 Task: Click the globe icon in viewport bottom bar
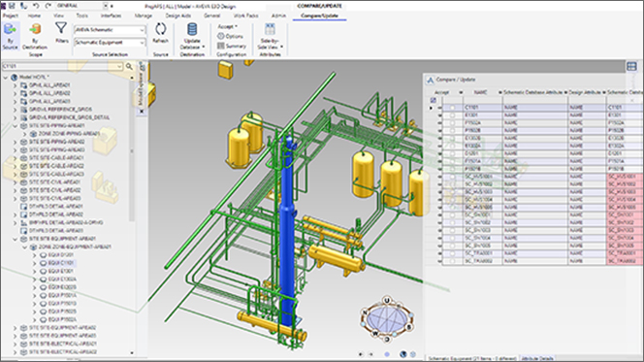(403, 354)
